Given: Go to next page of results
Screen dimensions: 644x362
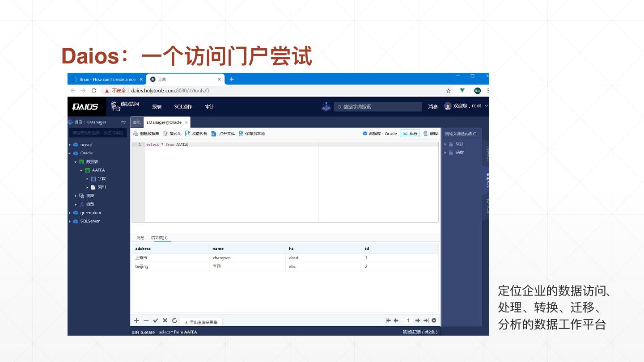Looking at the screenshot, I should (418, 320).
